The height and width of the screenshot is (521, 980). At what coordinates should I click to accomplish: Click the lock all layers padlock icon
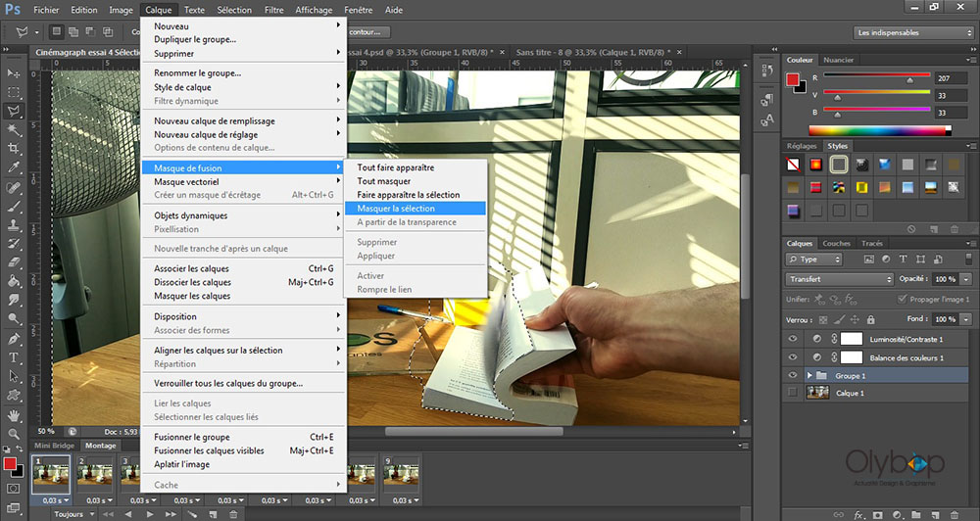[x=870, y=320]
